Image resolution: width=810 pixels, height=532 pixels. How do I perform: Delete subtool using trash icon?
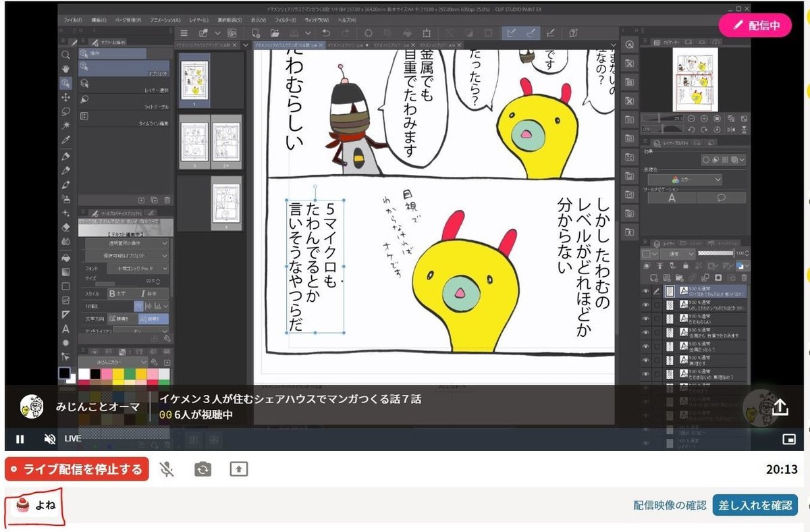click(167, 200)
